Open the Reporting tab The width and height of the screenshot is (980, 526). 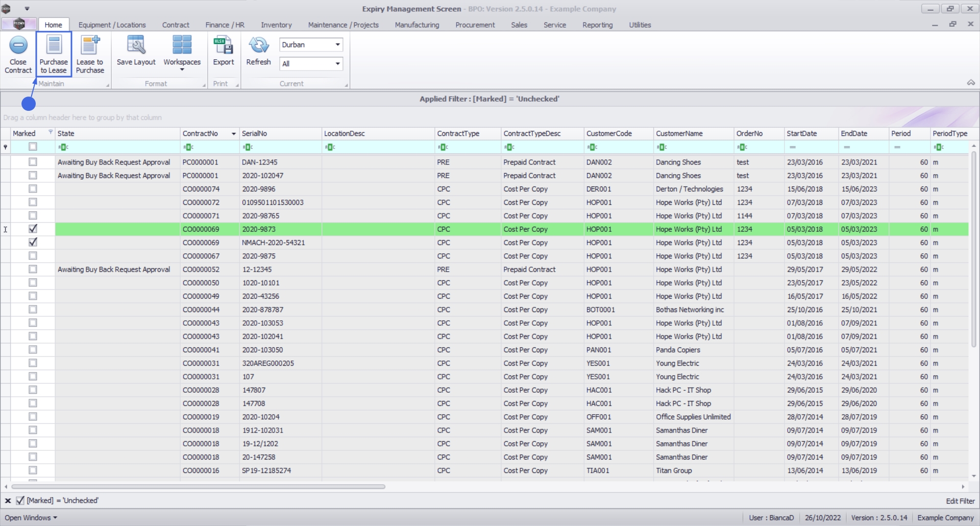coord(597,25)
